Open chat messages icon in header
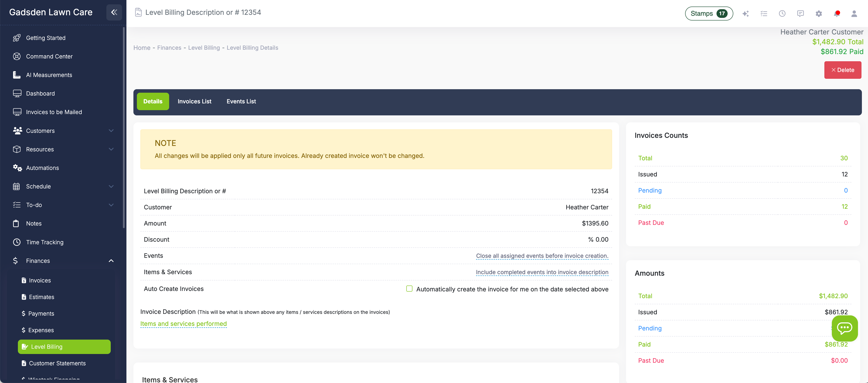Viewport: 868px width, 383px height. (x=800, y=14)
